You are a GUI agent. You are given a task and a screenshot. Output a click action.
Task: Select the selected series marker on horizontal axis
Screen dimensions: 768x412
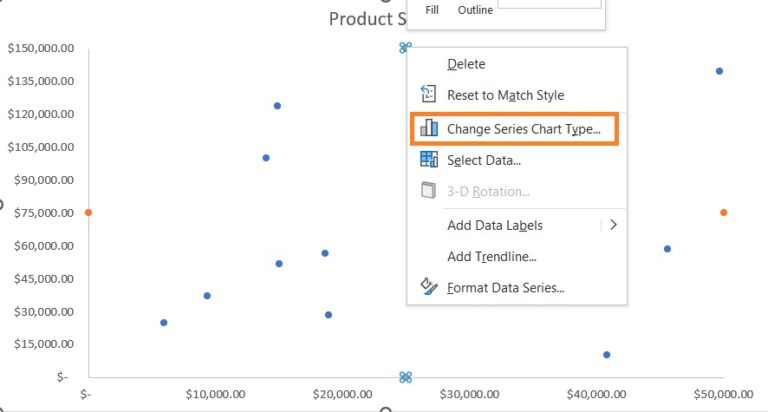click(405, 377)
